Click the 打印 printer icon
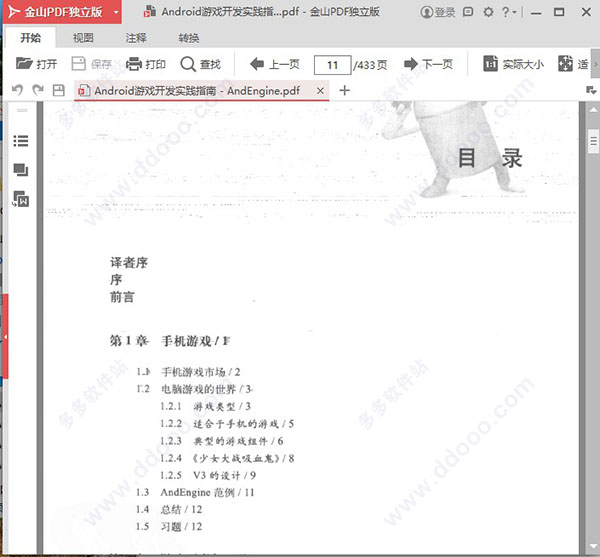This screenshot has height=557, width=600. pyautogui.click(x=134, y=64)
